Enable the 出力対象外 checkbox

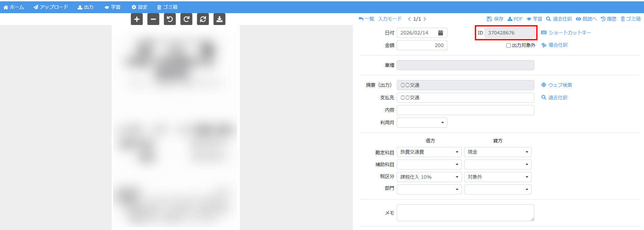click(508, 45)
